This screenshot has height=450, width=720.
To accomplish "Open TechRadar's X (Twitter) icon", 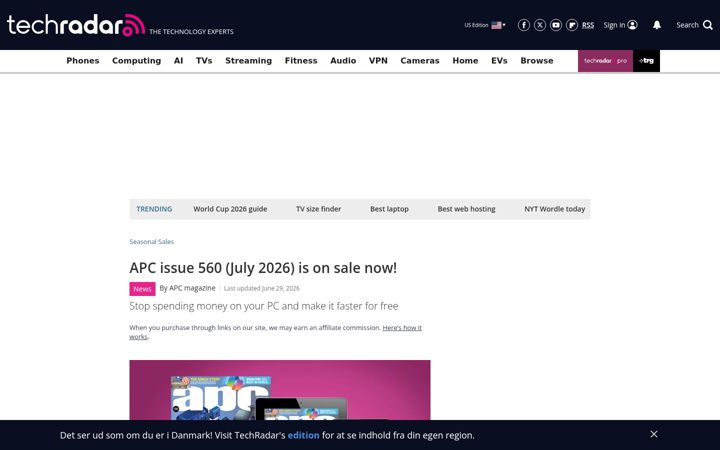I will click(x=540, y=25).
